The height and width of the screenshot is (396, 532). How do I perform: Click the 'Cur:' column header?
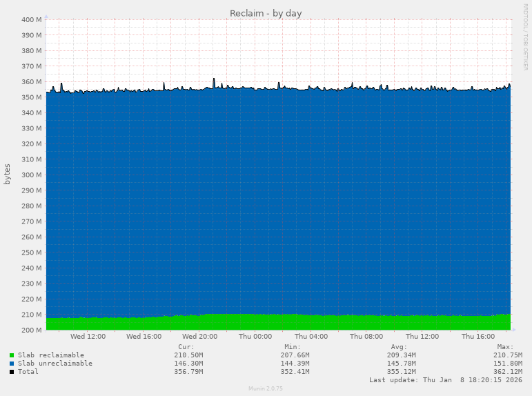click(186, 347)
